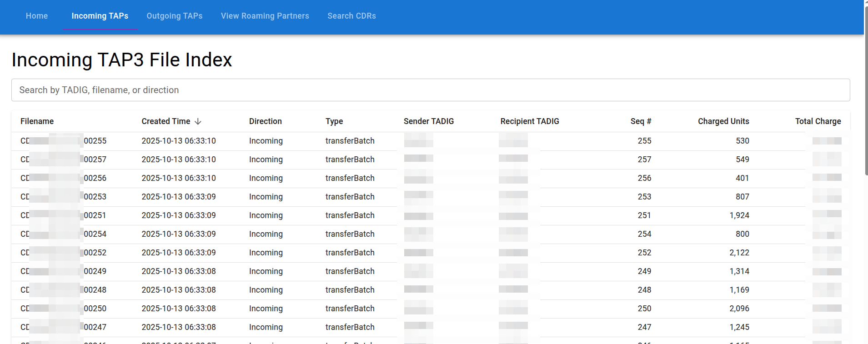
Task: Click the Recipient TADIG column header
Action: [x=529, y=121]
